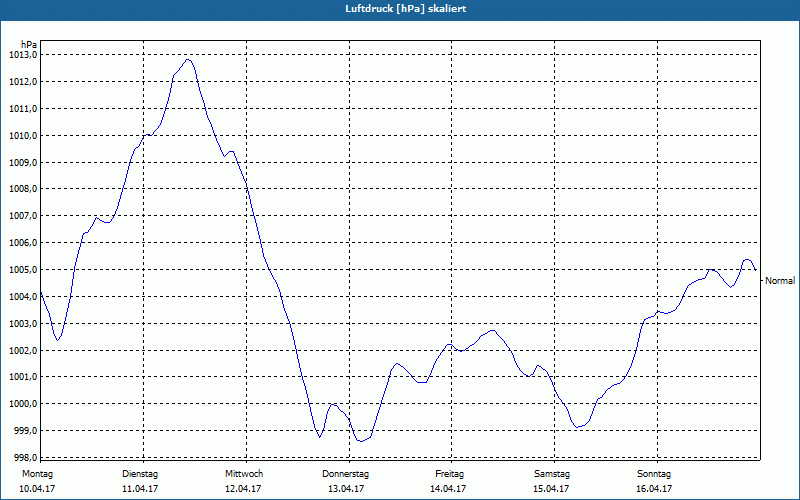Click the 'hPa' unit label
Image resolution: width=800 pixels, height=500 pixels.
click(x=29, y=45)
